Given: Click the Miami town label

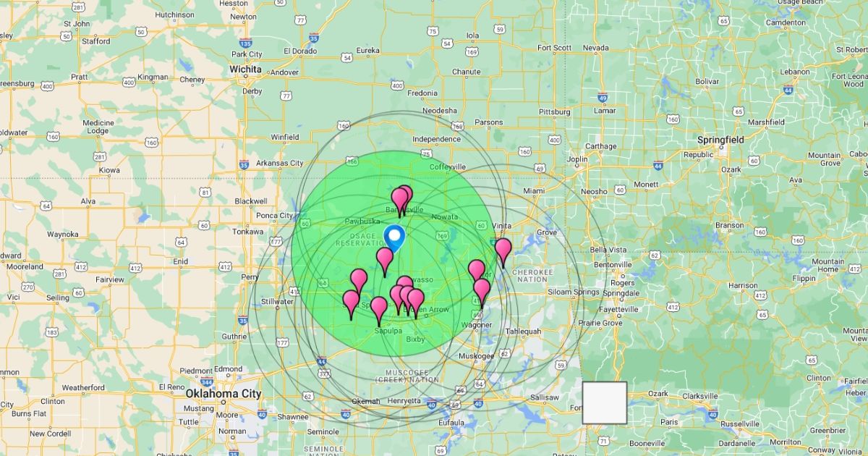Looking at the screenshot, I should tap(534, 190).
